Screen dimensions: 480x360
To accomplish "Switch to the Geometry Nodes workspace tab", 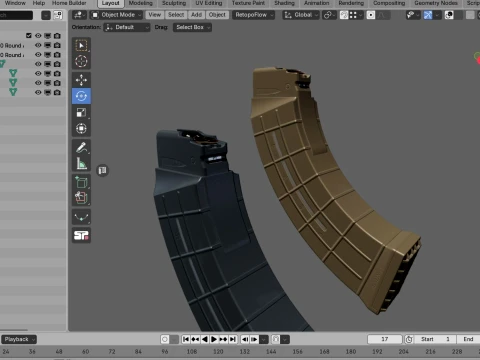I will [436, 3].
